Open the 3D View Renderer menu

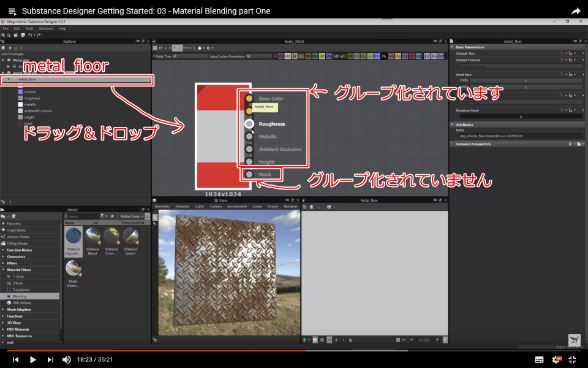pyautogui.click(x=290, y=207)
